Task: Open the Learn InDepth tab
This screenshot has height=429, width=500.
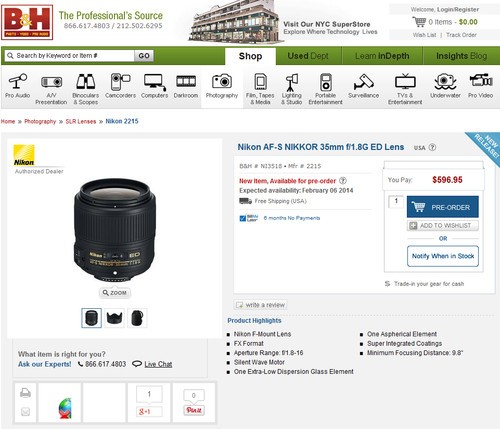Action: point(382,56)
